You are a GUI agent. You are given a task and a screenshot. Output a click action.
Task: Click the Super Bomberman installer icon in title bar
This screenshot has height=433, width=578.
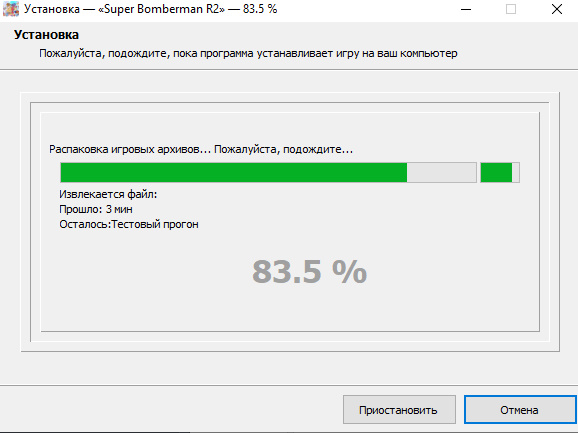(x=11, y=9)
